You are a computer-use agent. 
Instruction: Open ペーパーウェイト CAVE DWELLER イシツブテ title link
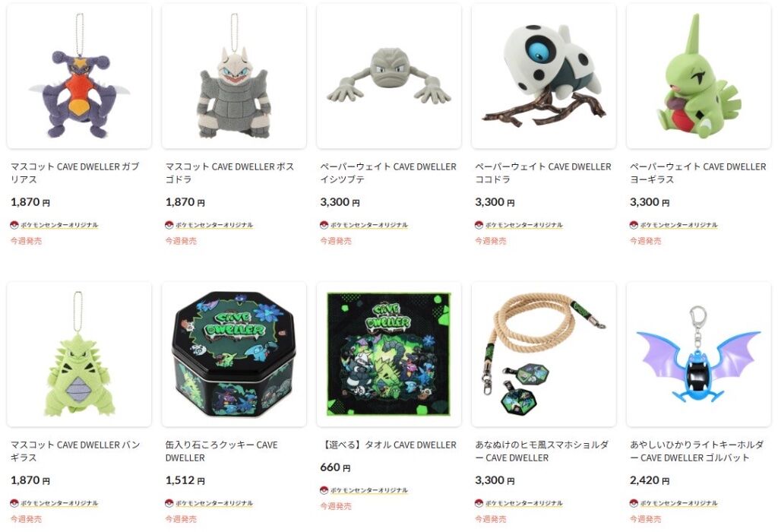point(388,173)
